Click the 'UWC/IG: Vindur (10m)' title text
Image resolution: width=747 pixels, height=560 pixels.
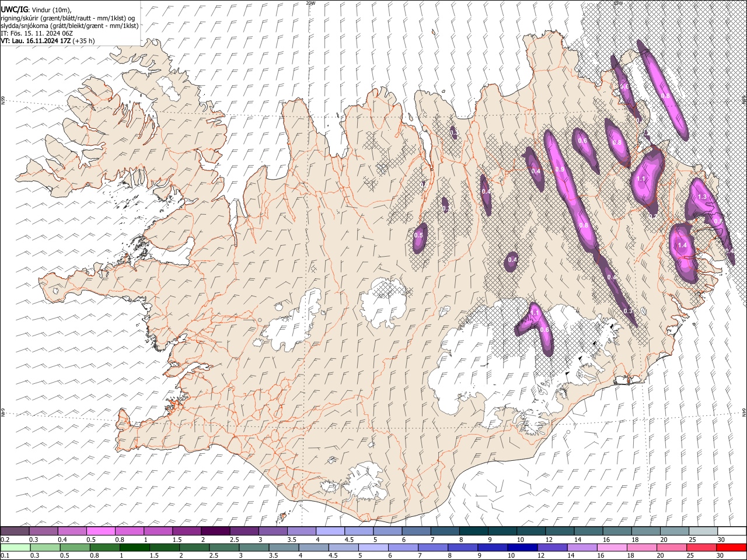pyautogui.click(x=36, y=10)
